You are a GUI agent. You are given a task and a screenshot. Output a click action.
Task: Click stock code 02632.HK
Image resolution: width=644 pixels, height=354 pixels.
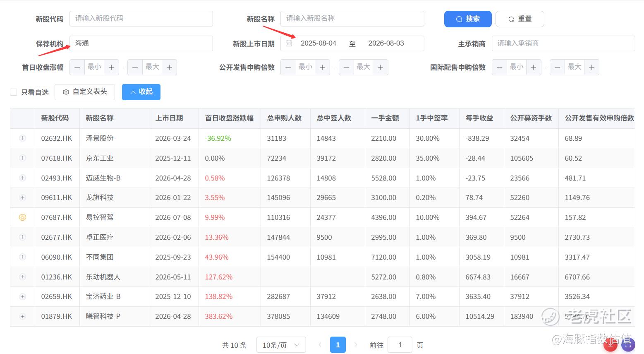point(57,139)
